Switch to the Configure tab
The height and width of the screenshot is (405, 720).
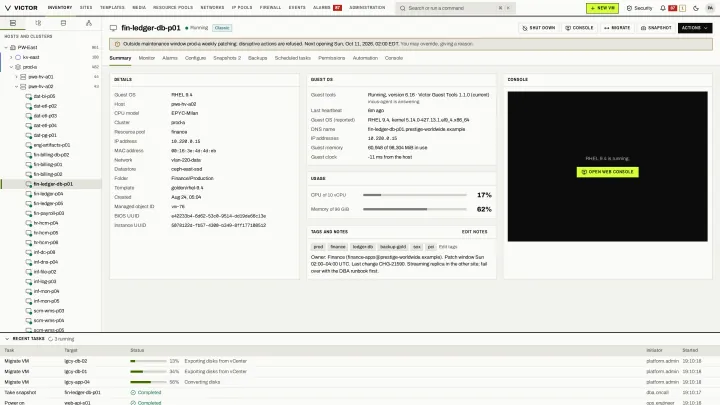tap(195, 58)
